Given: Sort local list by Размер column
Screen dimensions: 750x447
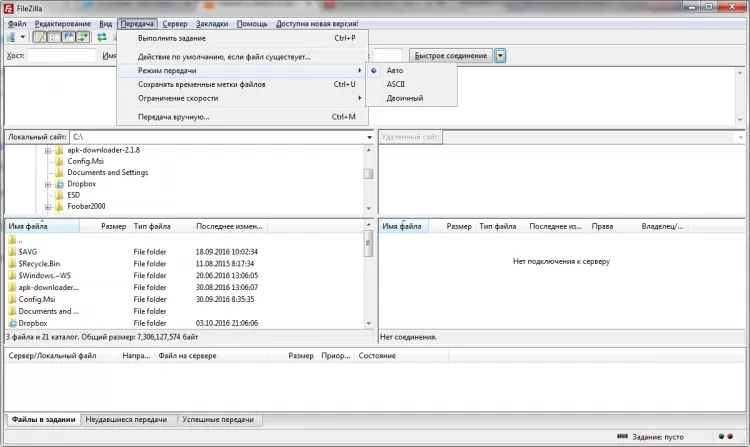Looking at the screenshot, I should 105,226.
